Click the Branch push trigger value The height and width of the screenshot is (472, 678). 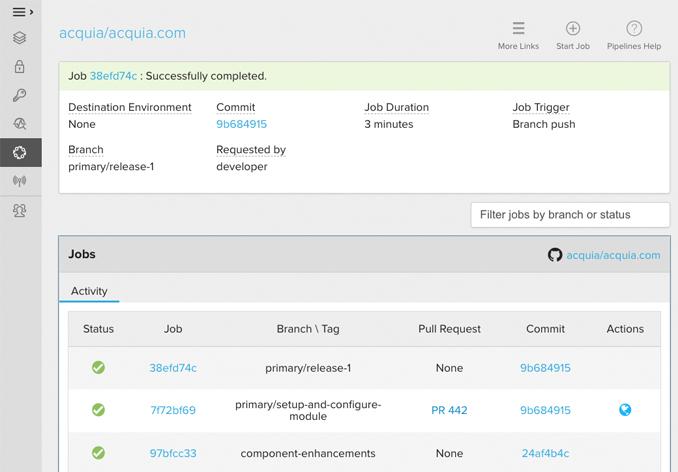pos(544,124)
